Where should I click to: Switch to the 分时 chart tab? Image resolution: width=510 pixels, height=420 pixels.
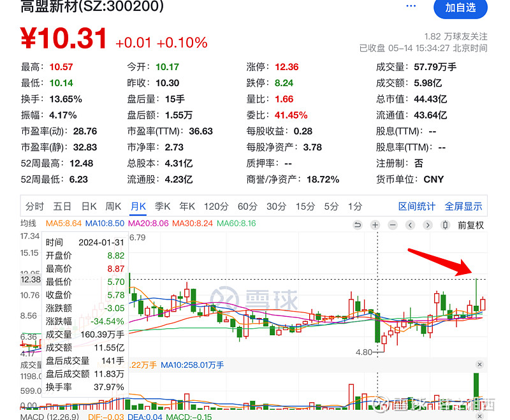point(34,206)
